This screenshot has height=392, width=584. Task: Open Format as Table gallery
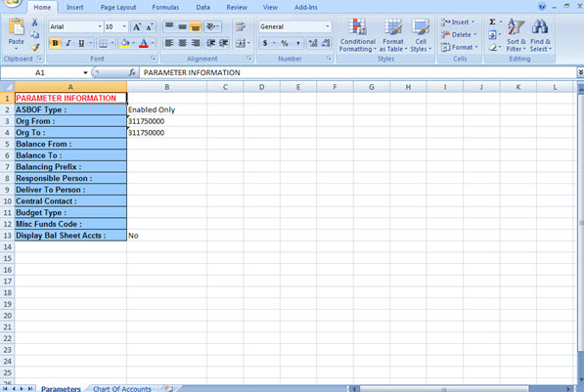[x=393, y=35]
